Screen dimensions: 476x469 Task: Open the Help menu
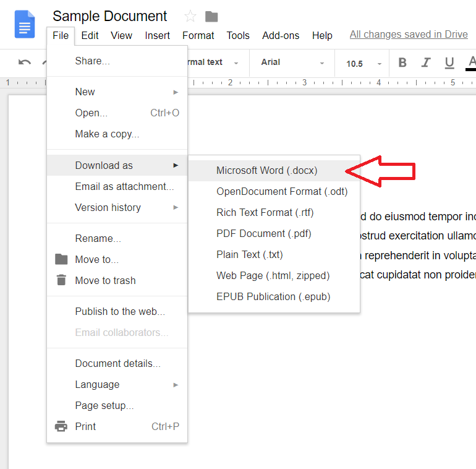point(323,35)
